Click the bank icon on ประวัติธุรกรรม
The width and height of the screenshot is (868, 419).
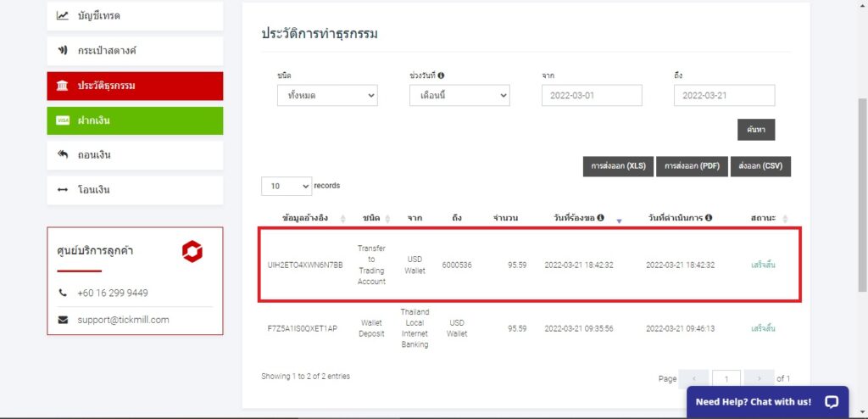pos(63,86)
